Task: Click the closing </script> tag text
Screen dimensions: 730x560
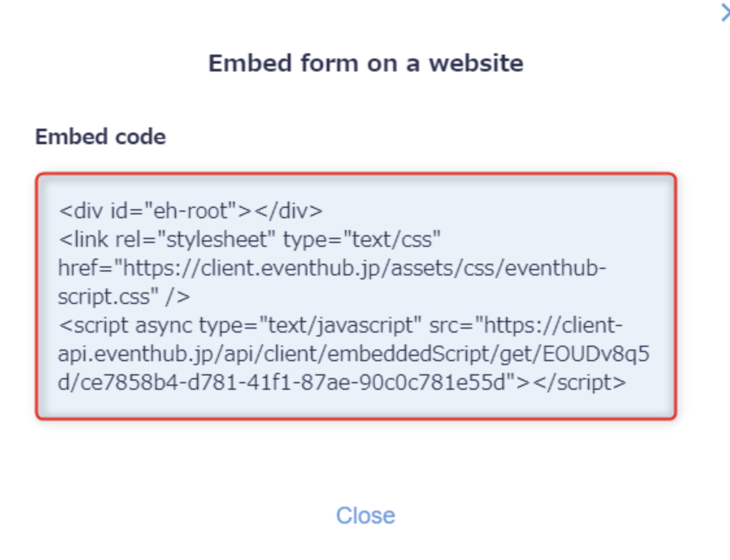Action: pos(579,383)
